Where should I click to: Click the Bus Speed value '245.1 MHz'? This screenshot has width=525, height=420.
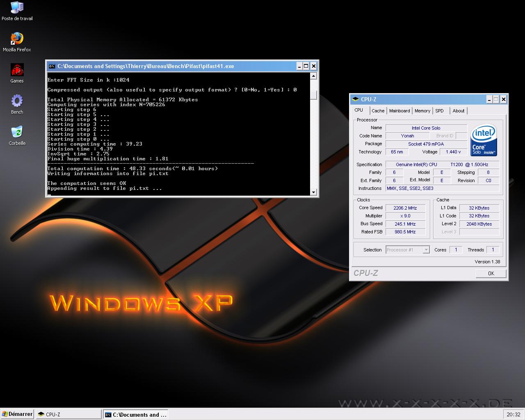tap(405, 224)
